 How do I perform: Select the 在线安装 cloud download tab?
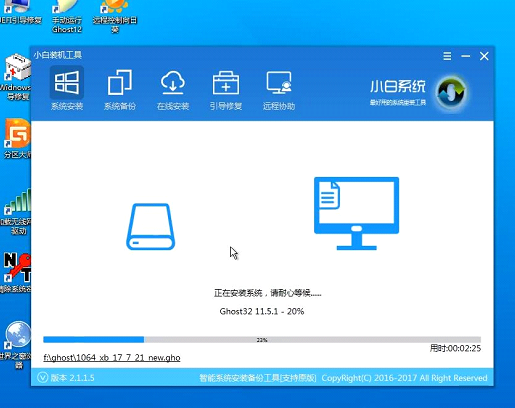[173, 89]
